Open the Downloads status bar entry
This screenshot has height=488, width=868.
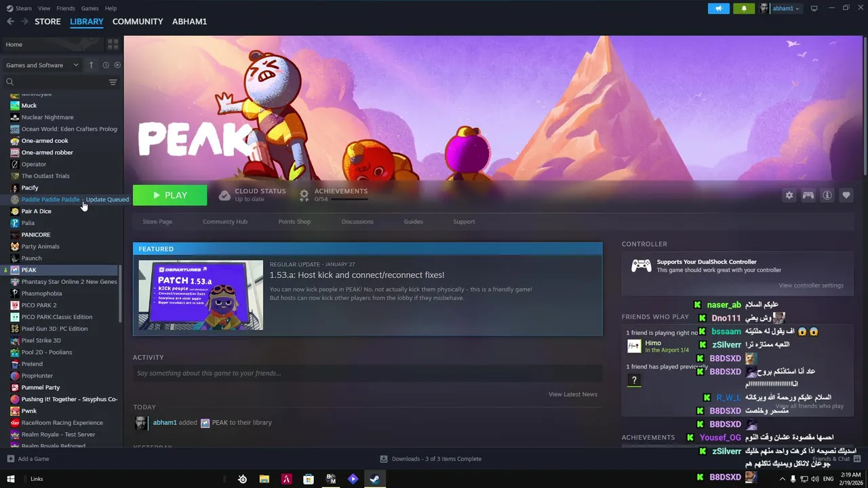431,459
